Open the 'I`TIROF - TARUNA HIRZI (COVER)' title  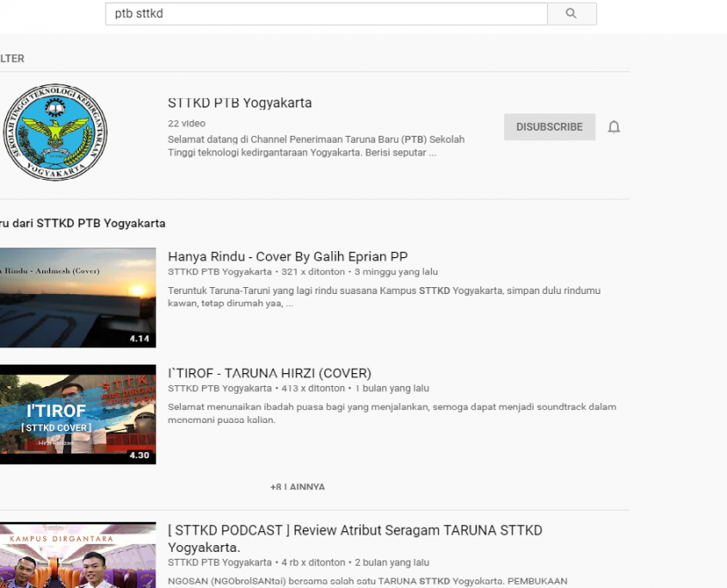click(x=269, y=373)
